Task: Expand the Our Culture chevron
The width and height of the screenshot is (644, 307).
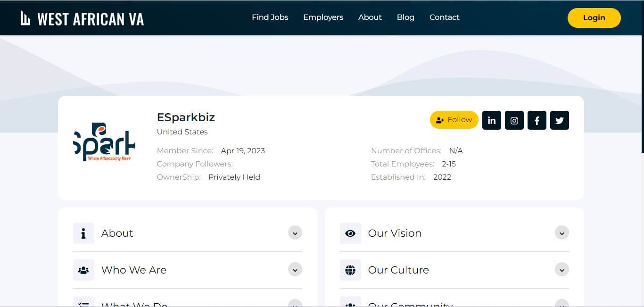Action: point(562,269)
